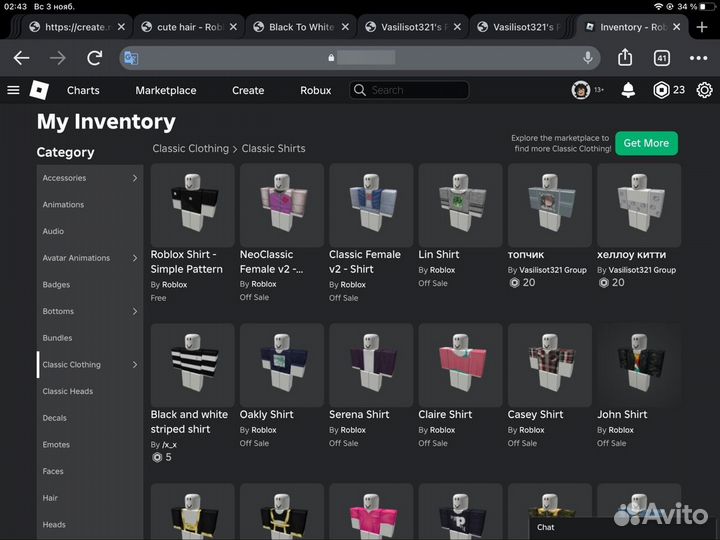Click the Get More button
The height and width of the screenshot is (540, 720).
pos(646,143)
